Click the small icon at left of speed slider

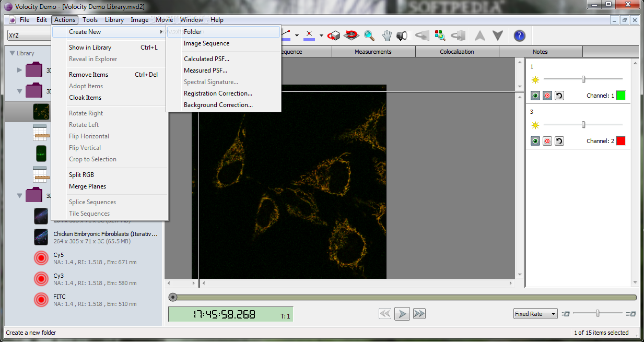coord(566,314)
